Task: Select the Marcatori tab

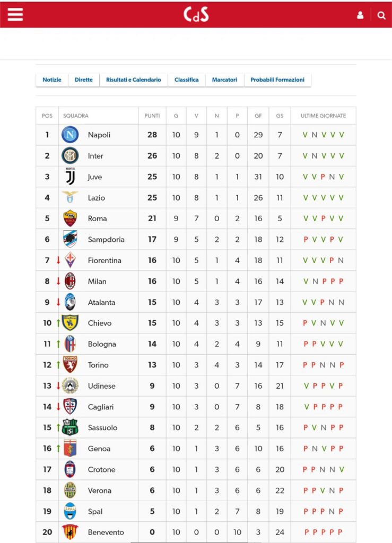Action: [x=224, y=80]
